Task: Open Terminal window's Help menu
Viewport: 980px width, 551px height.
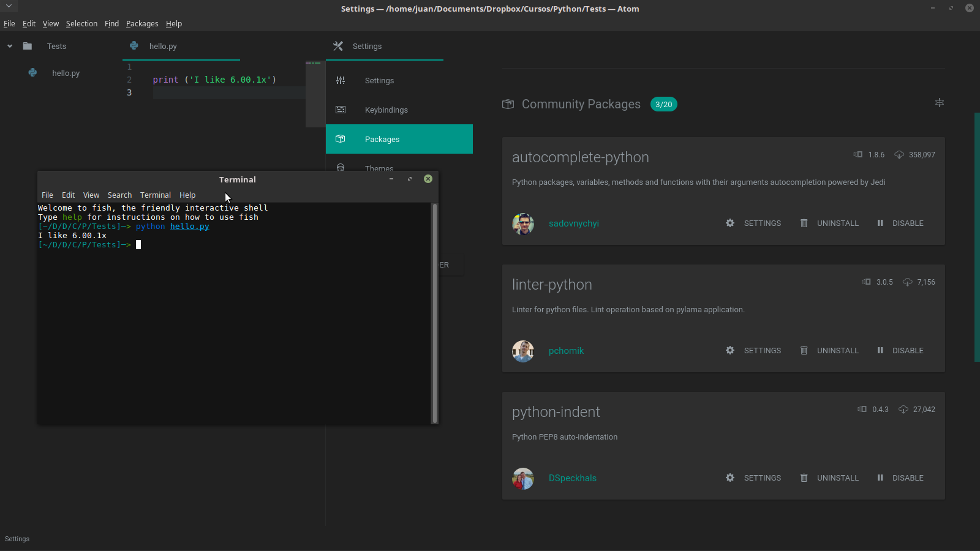Action: click(187, 195)
